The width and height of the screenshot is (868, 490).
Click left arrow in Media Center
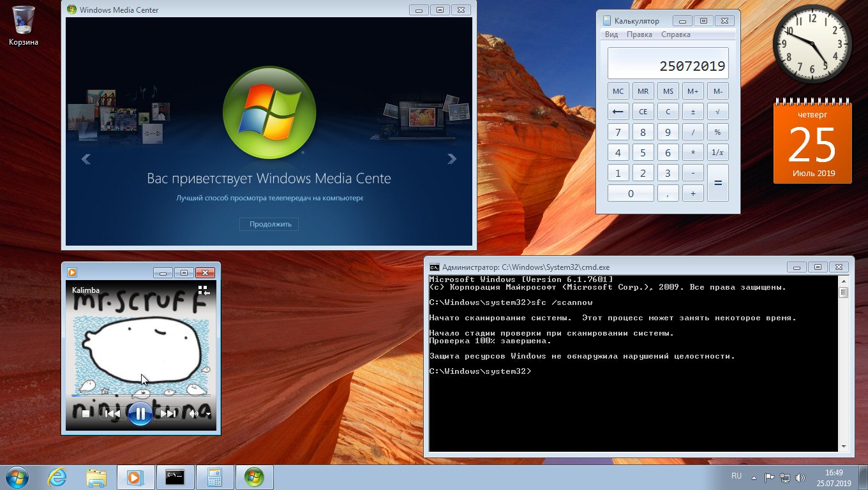pyautogui.click(x=86, y=159)
